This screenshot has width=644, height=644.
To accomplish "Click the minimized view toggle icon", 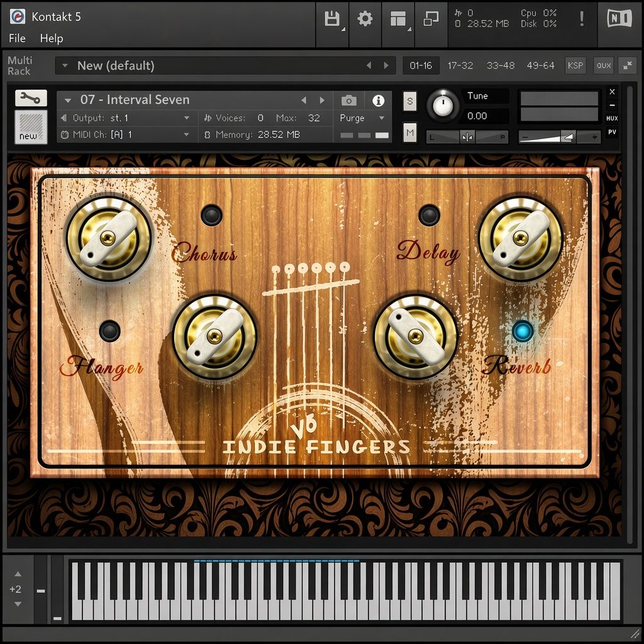I will (x=431, y=19).
